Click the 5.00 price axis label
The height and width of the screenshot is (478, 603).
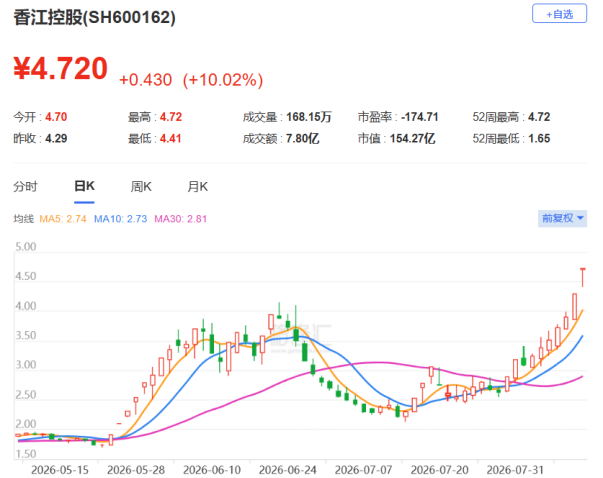pyautogui.click(x=25, y=246)
